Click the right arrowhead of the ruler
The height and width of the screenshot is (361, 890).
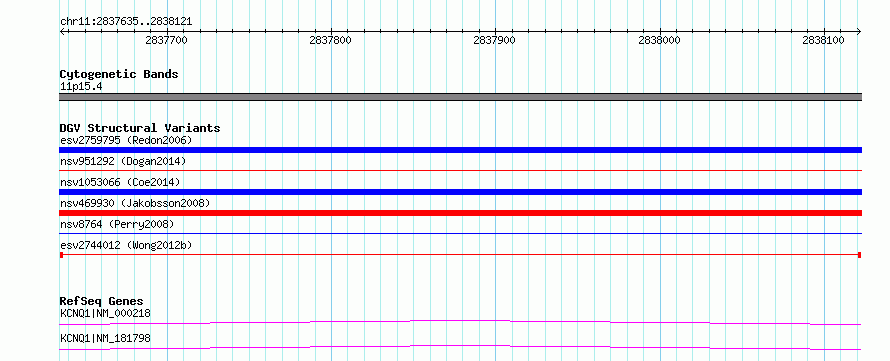pos(859,31)
